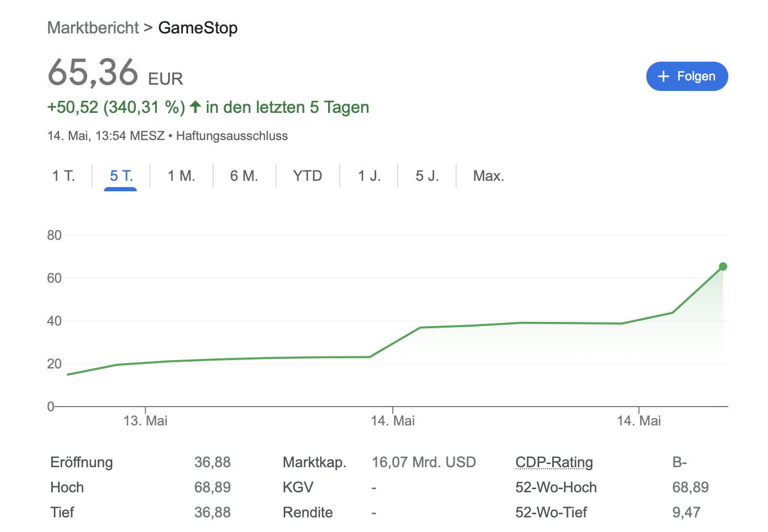This screenshot has height=532, width=768.
Task: Open the Marktbericht breadcrumb link
Action: click(x=93, y=28)
